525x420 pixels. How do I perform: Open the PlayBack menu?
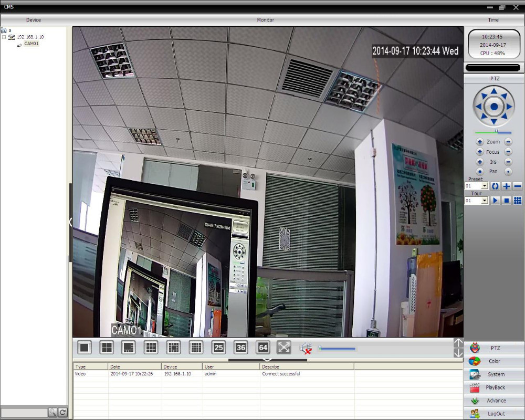pyautogui.click(x=494, y=387)
